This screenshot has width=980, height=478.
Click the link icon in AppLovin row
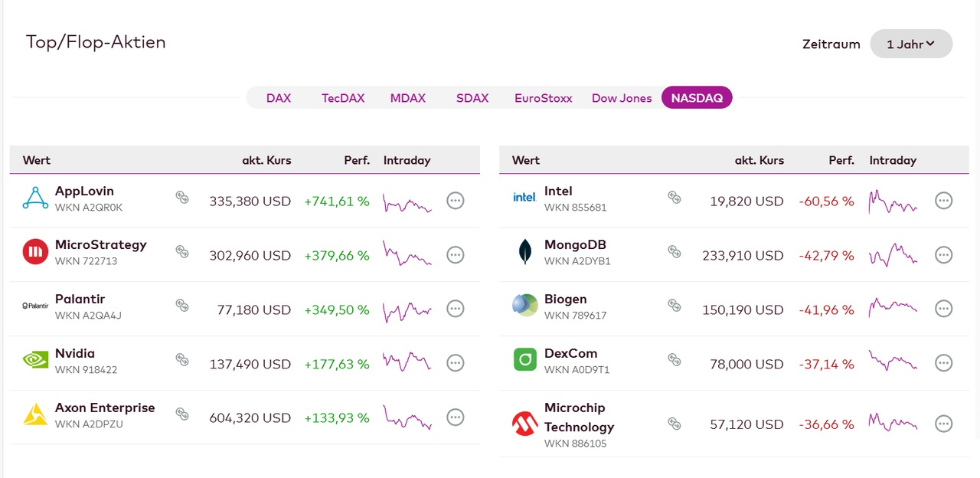[182, 197]
